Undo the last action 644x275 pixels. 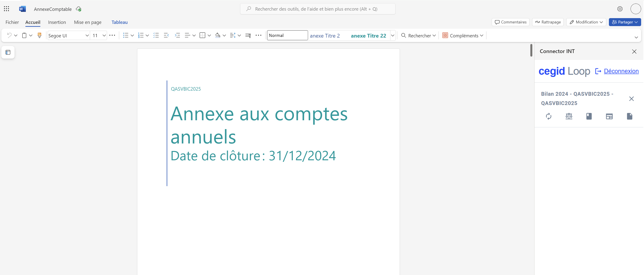point(9,35)
